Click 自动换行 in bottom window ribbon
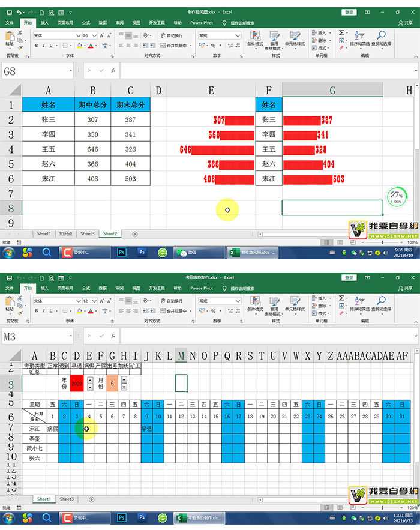 click(x=172, y=301)
